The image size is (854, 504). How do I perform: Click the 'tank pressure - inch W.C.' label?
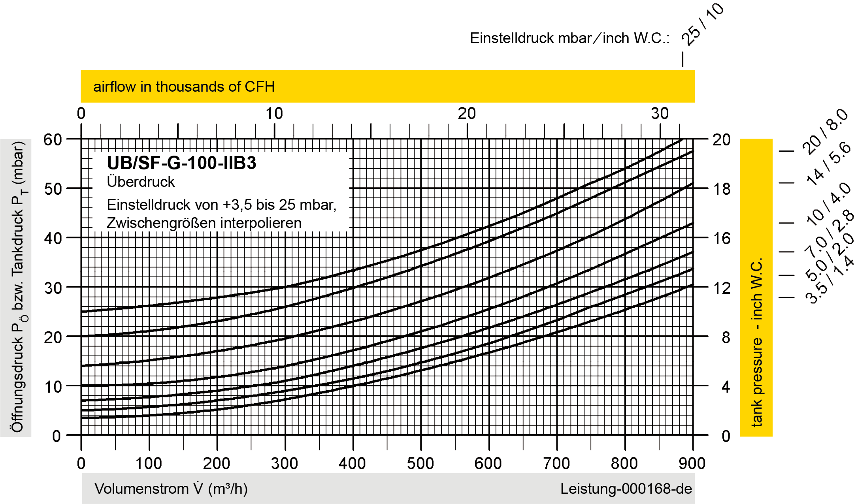coord(756,342)
